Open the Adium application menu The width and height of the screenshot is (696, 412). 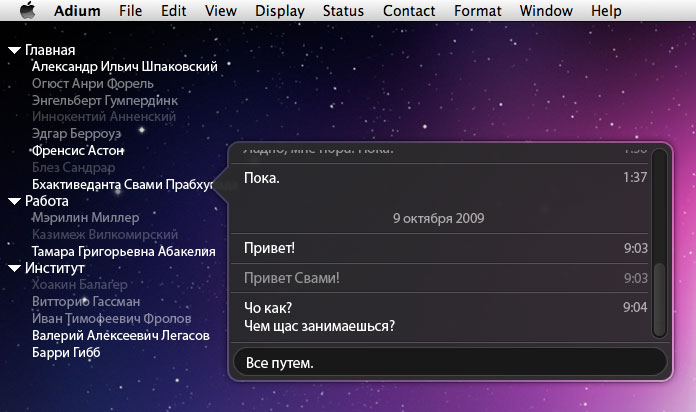click(x=77, y=11)
